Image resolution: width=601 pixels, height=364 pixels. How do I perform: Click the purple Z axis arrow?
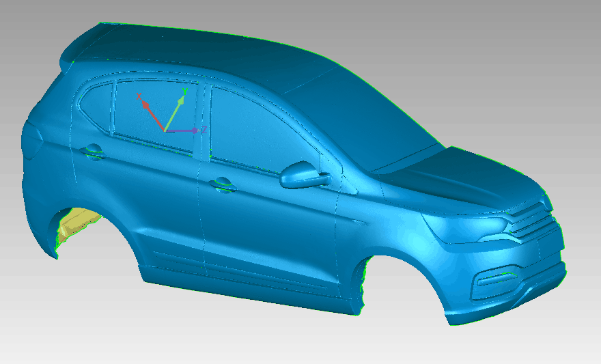[194, 130]
